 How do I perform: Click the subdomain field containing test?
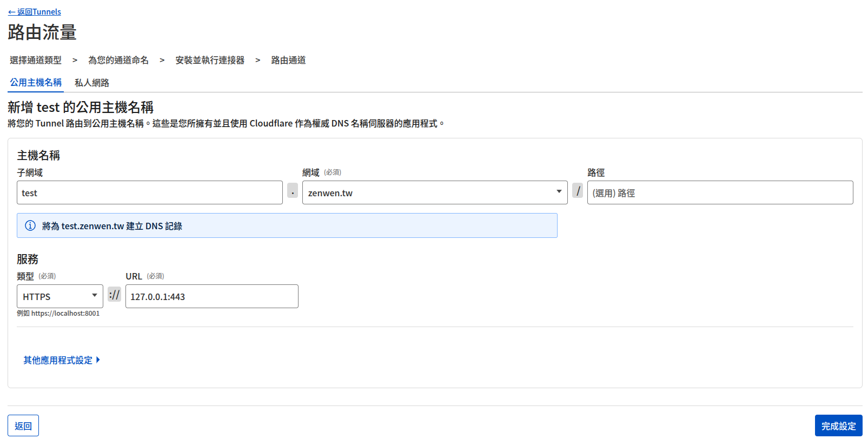[149, 192]
